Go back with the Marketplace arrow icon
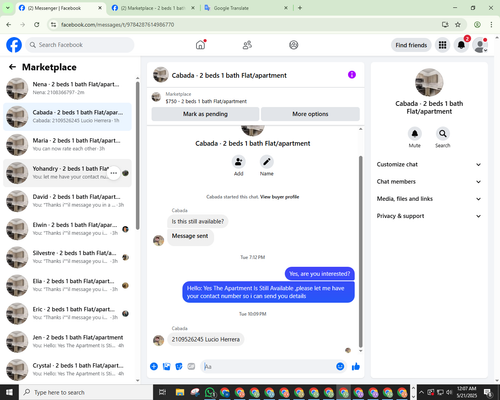 pyautogui.click(x=12, y=67)
